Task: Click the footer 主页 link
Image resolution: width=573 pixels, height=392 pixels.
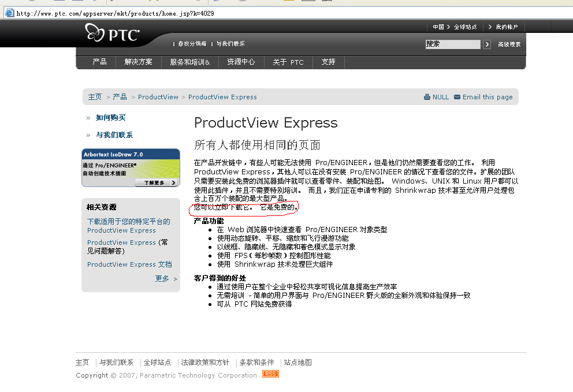Action: 82,363
